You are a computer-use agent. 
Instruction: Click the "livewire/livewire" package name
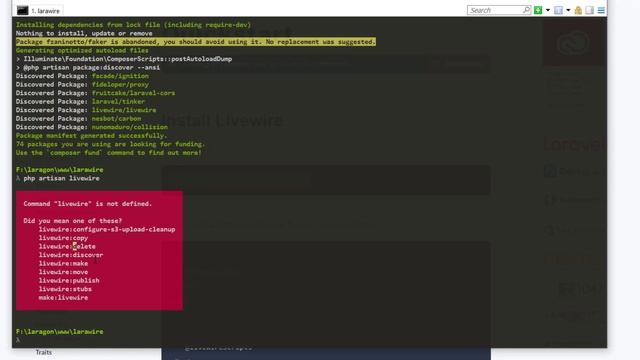[124, 110]
